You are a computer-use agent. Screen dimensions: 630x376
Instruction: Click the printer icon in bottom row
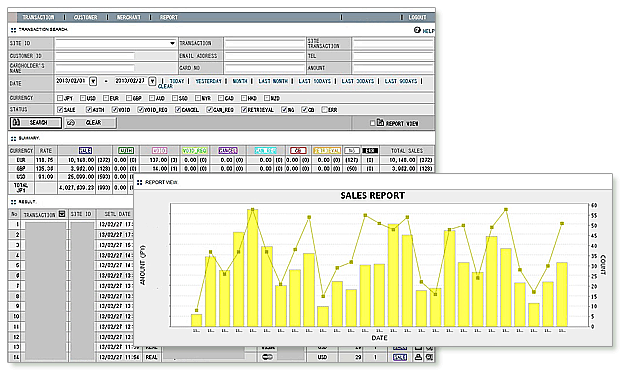418,357
